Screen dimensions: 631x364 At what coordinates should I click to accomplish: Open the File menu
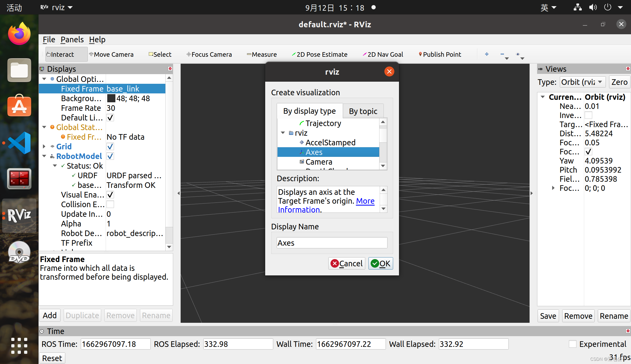(49, 39)
